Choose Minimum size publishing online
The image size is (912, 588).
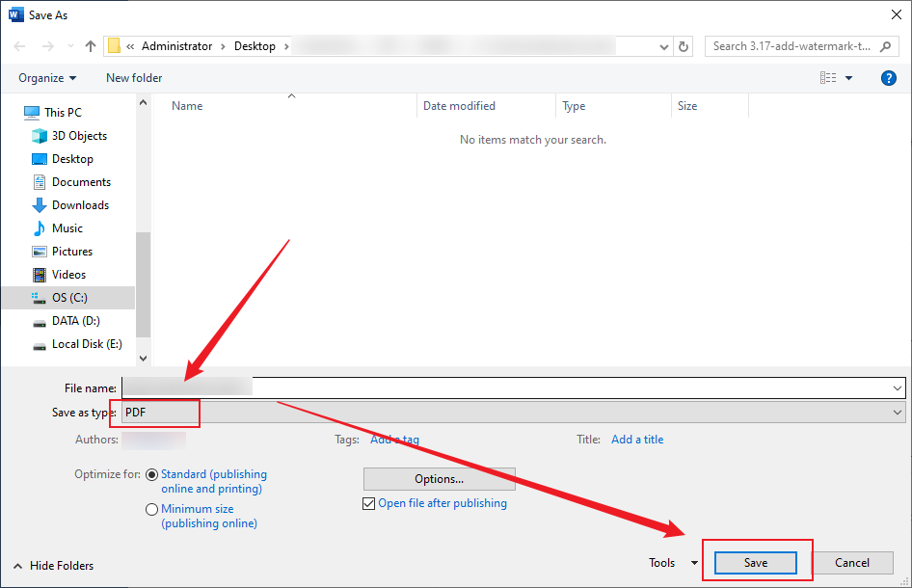(152, 509)
